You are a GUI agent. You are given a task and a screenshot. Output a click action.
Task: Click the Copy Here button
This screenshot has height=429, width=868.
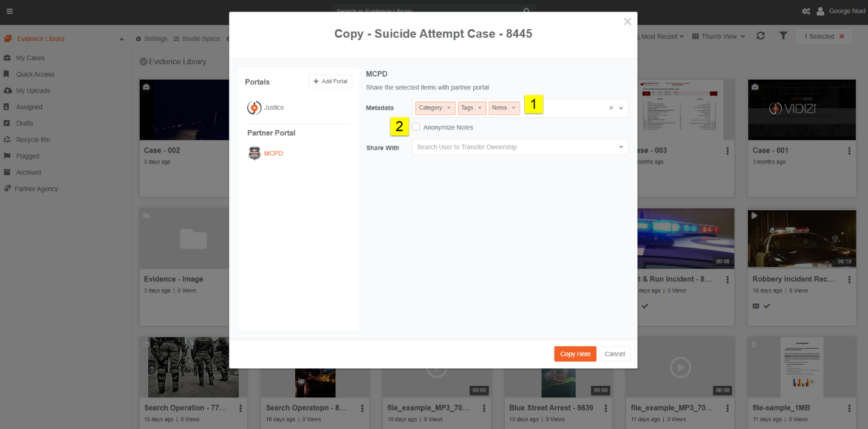[x=575, y=354]
